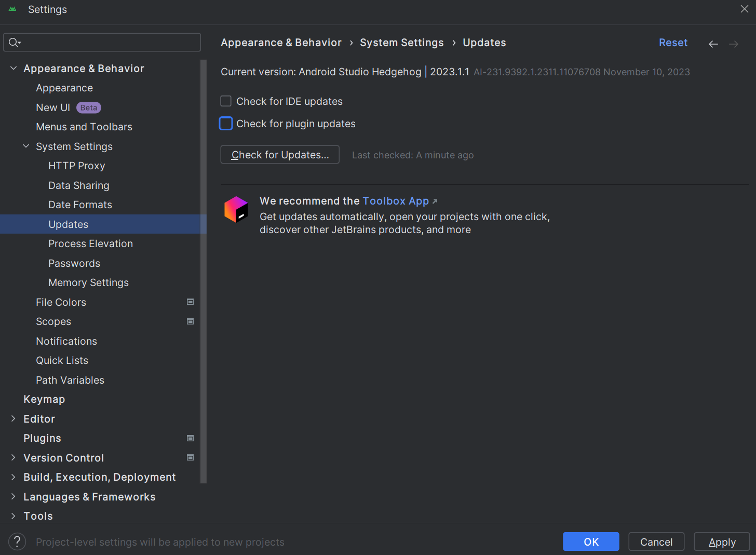
Task: Enable Check for IDE updates checkbox
Action: point(226,101)
